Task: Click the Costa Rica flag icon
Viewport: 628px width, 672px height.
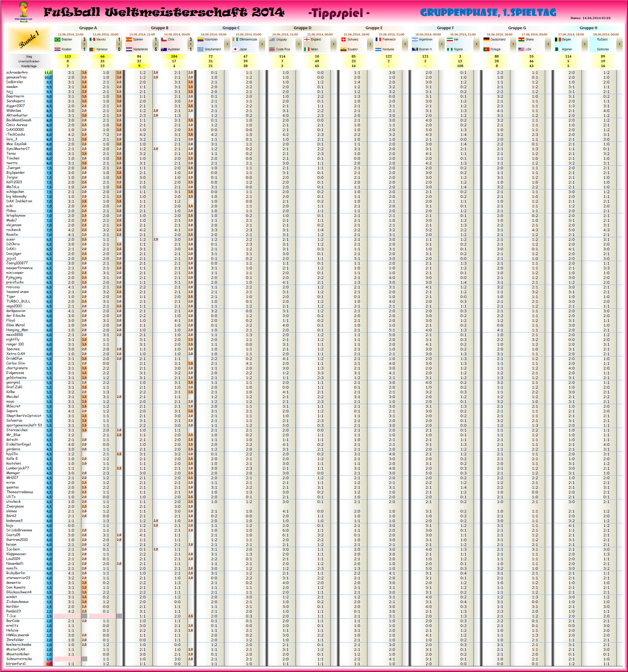Action: [272, 49]
